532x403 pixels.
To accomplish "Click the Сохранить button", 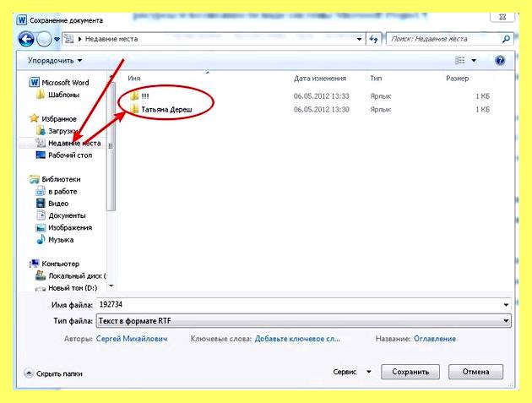I will pyautogui.click(x=410, y=372).
